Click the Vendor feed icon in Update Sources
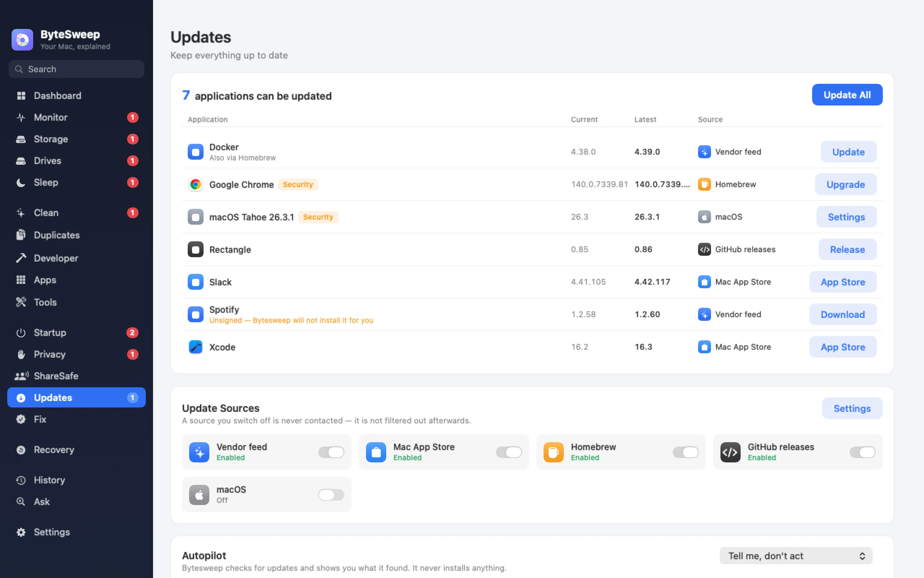 (199, 452)
